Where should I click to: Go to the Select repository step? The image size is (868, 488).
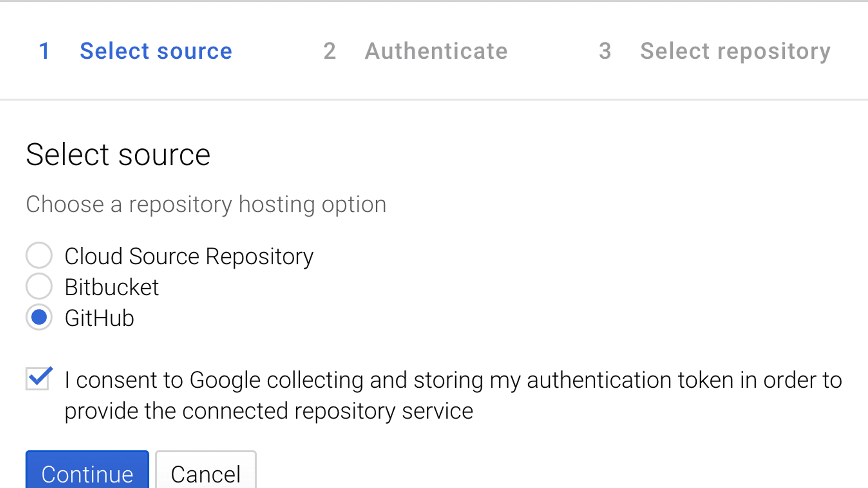[x=735, y=52]
